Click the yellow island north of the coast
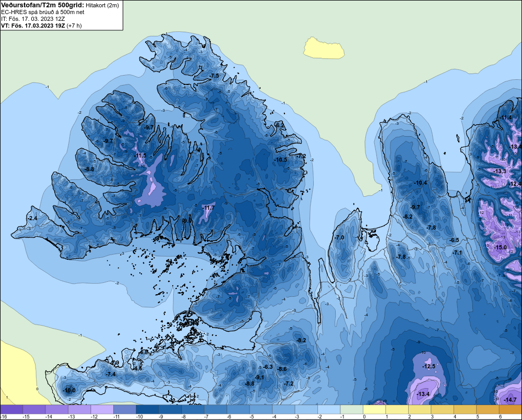522x420 pixels. pyautogui.click(x=323, y=49)
